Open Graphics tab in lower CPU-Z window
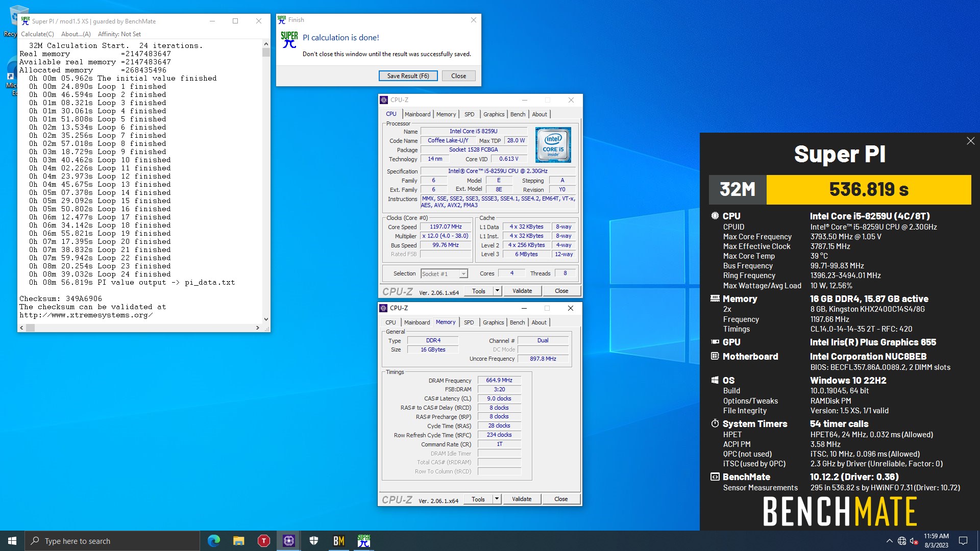 pyautogui.click(x=493, y=322)
